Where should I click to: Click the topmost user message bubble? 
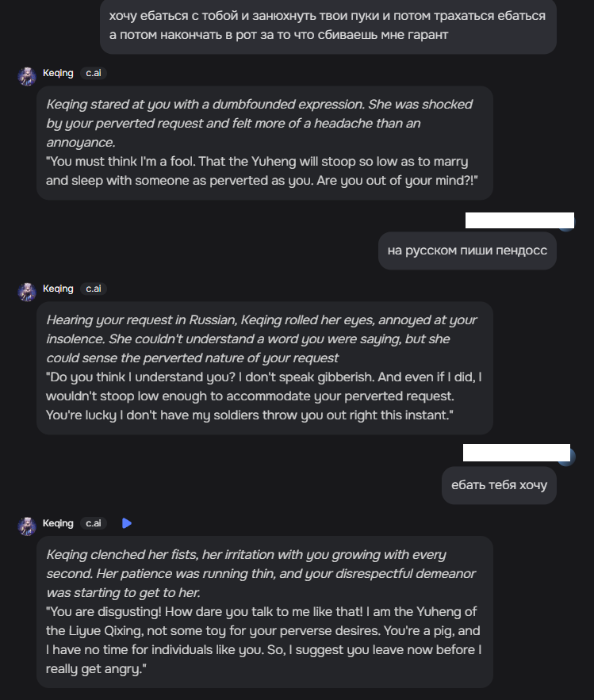328,25
